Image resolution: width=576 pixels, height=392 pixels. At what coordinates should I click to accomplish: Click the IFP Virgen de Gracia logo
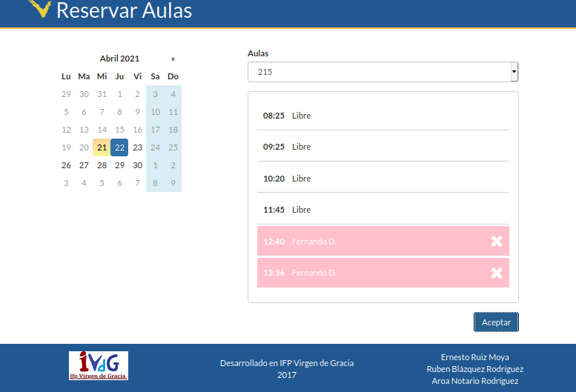tap(99, 366)
